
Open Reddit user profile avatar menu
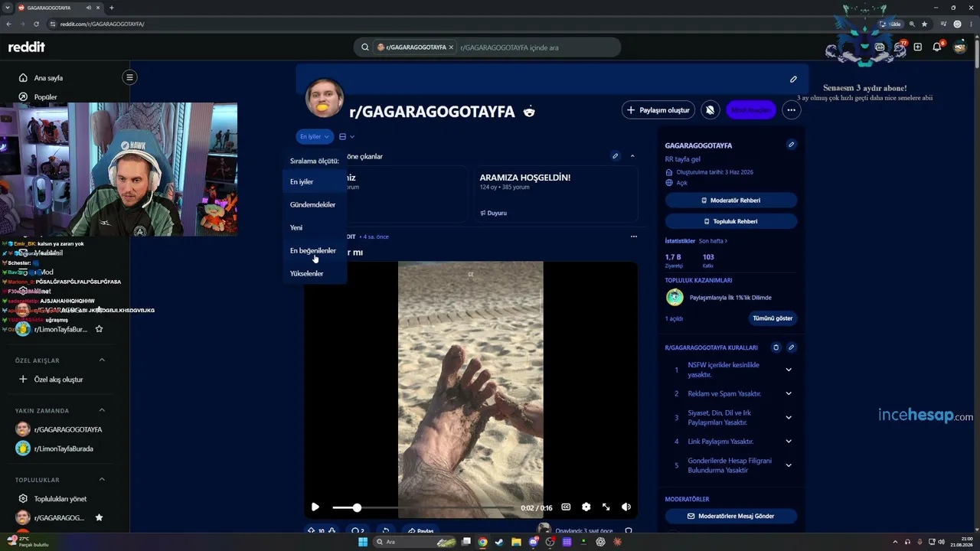pyautogui.click(x=960, y=47)
